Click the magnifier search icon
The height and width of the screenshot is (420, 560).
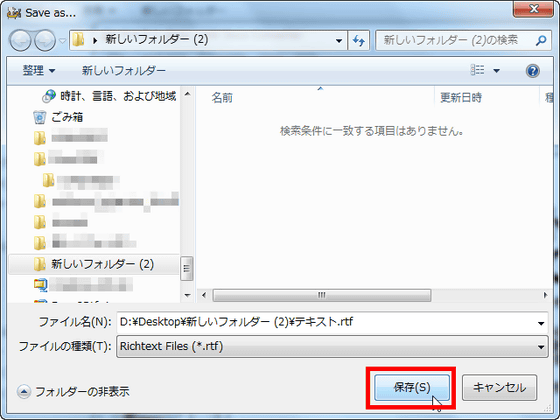(x=541, y=40)
